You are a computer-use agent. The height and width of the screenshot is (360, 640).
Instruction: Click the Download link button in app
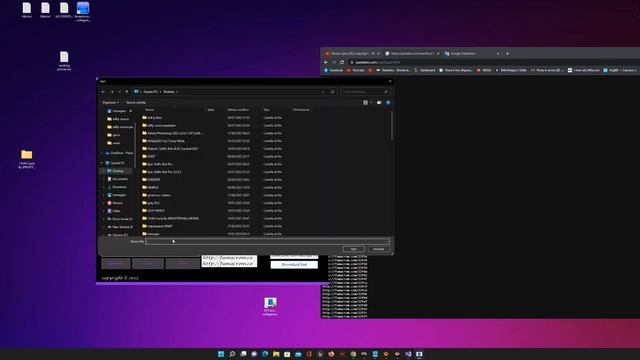tap(294, 264)
